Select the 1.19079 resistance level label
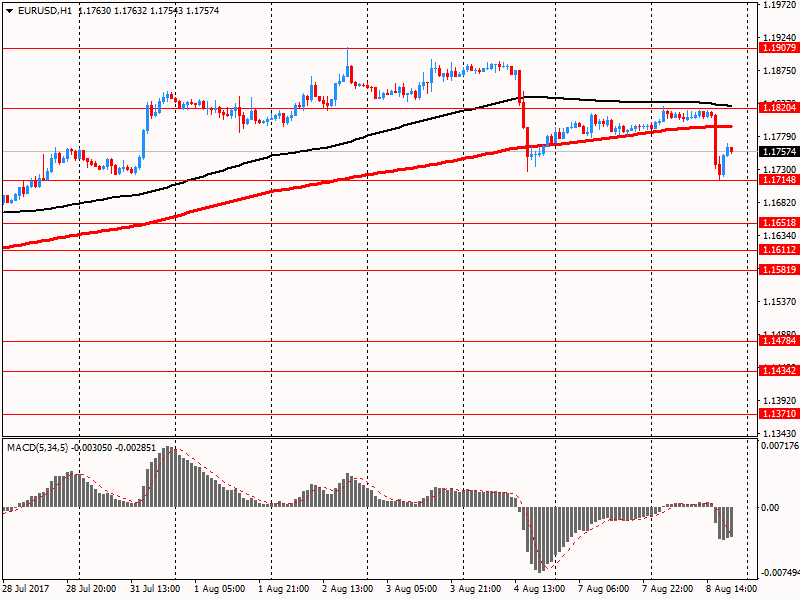This screenshot has width=800, height=600. click(x=779, y=48)
